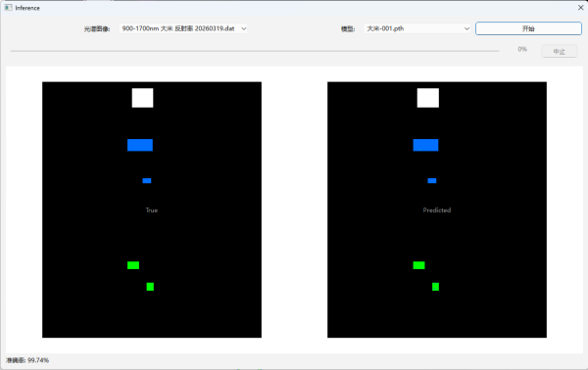Click the white patch in True image
Image resolution: width=588 pixels, height=370 pixels.
coord(142,98)
